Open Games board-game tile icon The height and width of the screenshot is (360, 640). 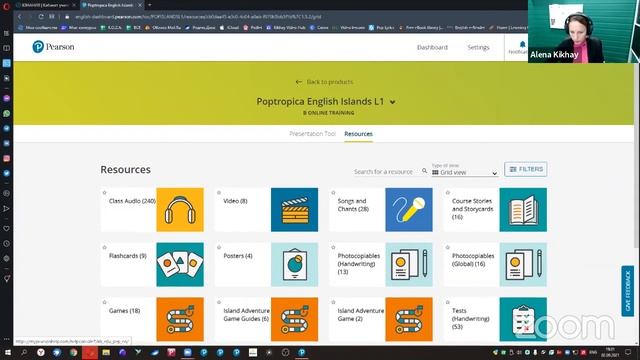(x=180, y=319)
